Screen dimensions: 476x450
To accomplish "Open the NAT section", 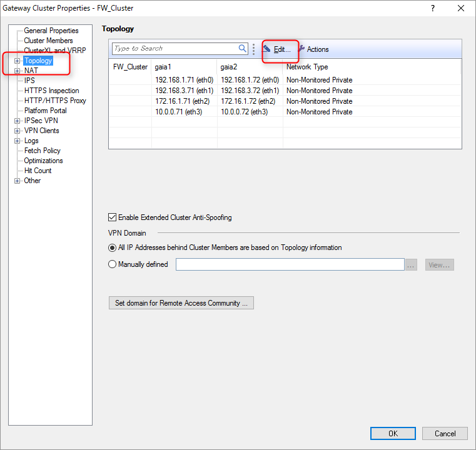I will coord(31,71).
